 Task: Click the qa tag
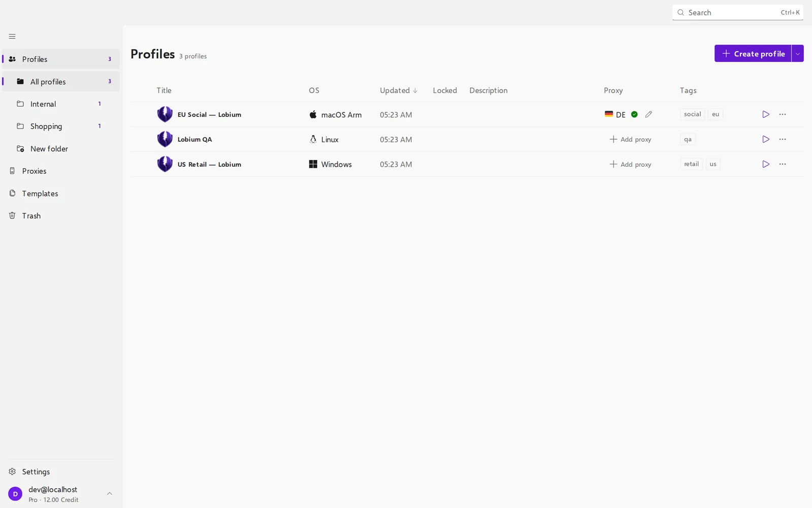(688, 139)
